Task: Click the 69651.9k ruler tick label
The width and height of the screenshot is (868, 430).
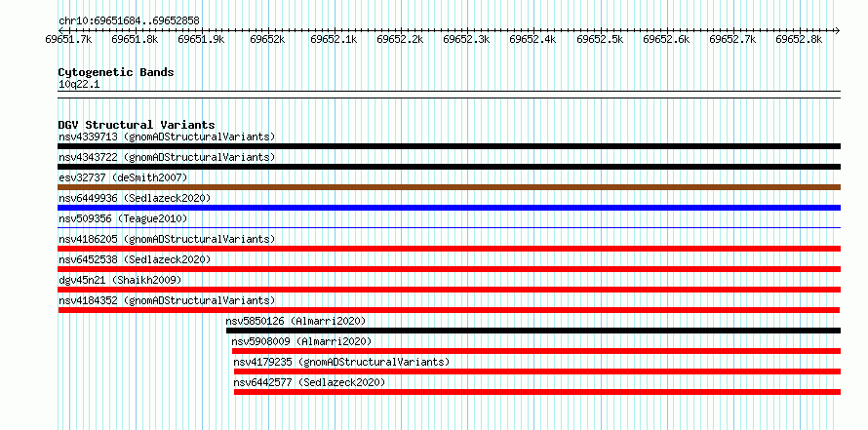Action: 201,40
